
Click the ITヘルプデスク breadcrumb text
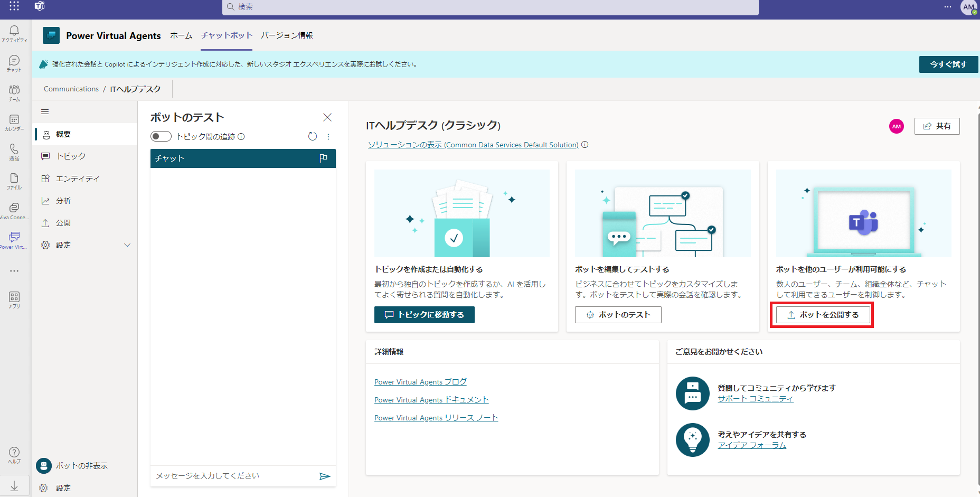(x=135, y=89)
